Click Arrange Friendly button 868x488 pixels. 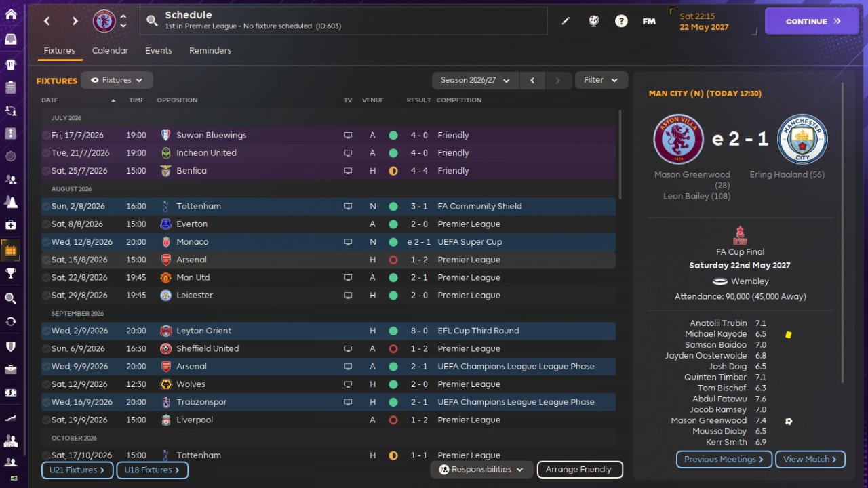(579, 469)
